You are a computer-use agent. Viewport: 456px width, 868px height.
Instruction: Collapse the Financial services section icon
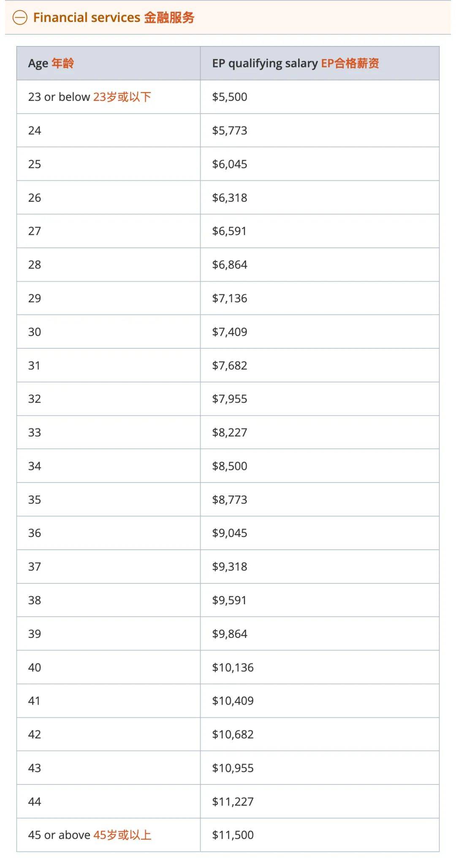coord(20,18)
